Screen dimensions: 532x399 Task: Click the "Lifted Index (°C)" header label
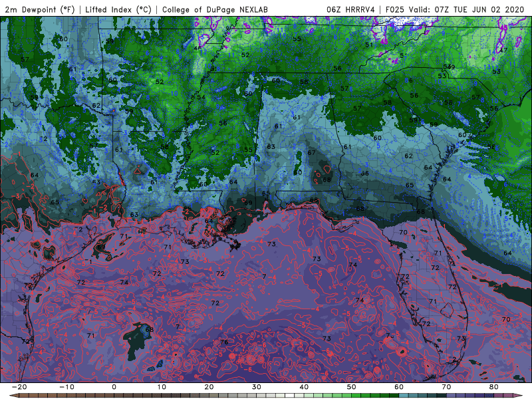click(118, 9)
